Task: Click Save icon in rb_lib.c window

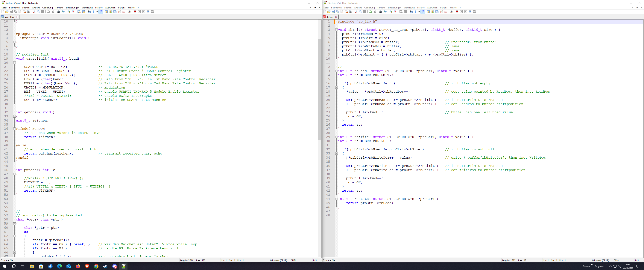Action: [x=333, y=12]
